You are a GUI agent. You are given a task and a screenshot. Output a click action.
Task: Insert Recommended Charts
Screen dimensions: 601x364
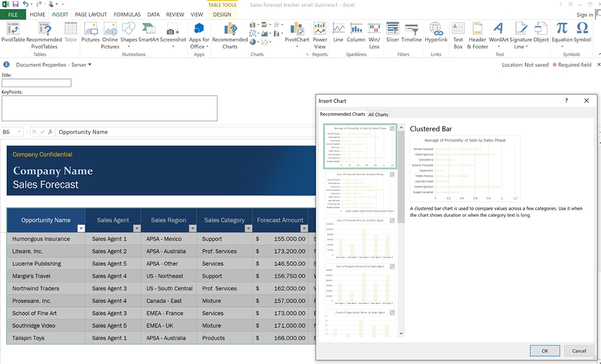(x=229, y=34)
